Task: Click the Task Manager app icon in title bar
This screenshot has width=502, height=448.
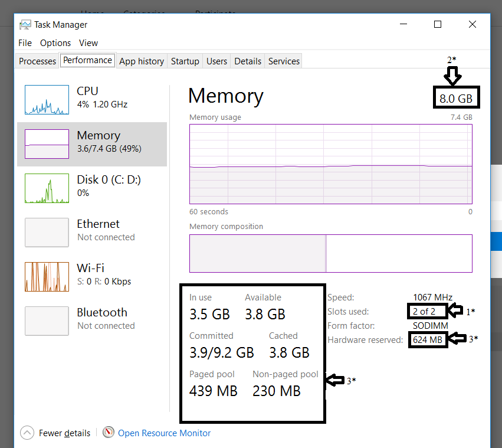Action: click(x=25, y=25)
